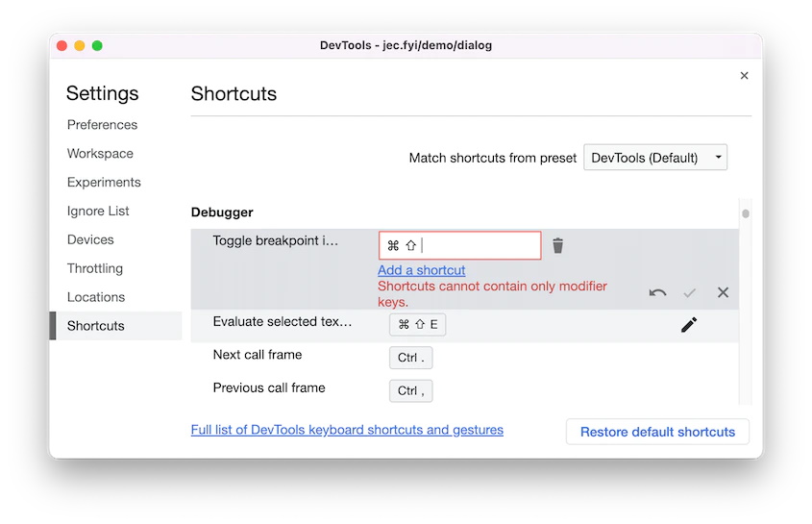Delete the Toggle breakpoint shortcut via trash icon
The image size is (812, 524).
point(557,245)
